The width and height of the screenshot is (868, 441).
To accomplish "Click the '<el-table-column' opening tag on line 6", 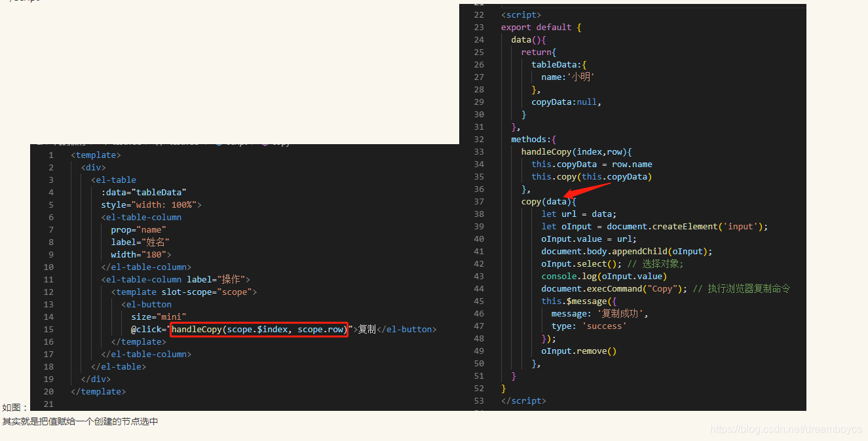I will click(142, 218).
